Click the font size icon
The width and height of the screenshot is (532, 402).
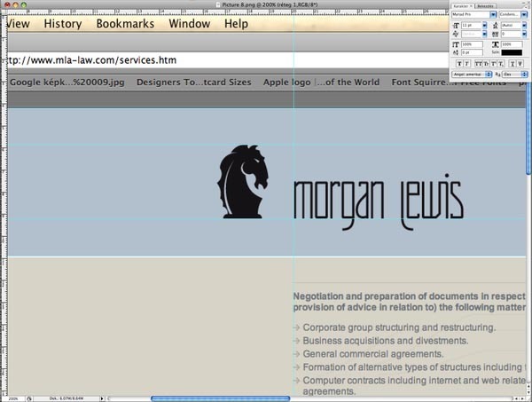456,26
